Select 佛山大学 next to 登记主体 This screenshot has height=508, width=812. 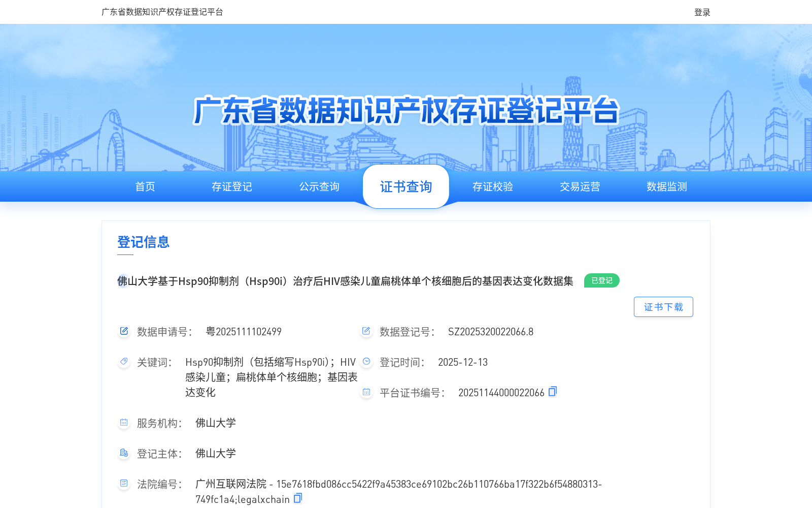tap(216, 454)
